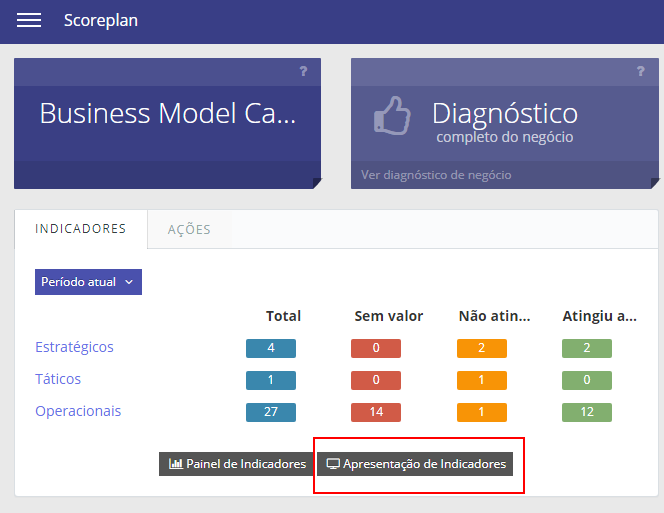Click red Sem valor badge showing 14
664x513 pixels.
tap(376, 412)
